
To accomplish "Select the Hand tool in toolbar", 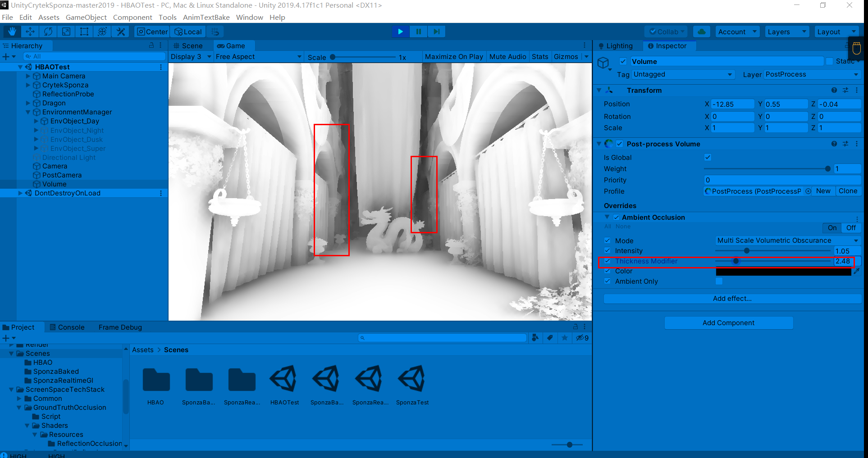I will tap(12, 32).
